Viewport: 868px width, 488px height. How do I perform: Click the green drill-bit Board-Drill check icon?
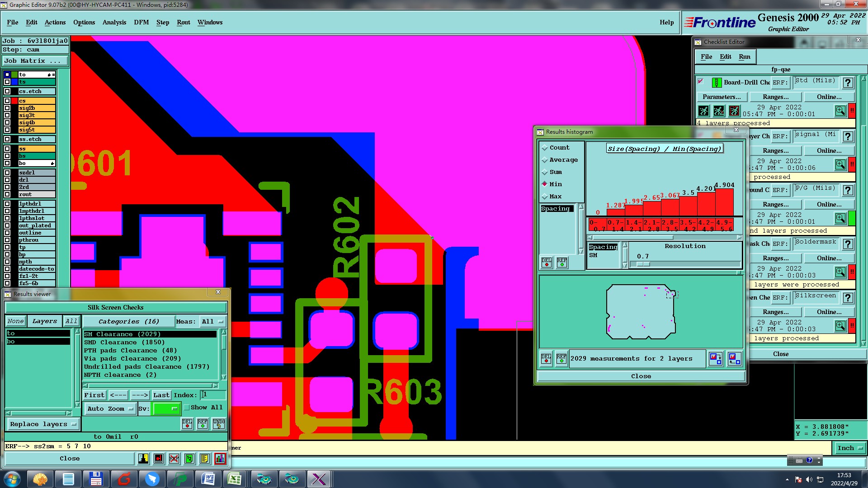tap(717, 83)
